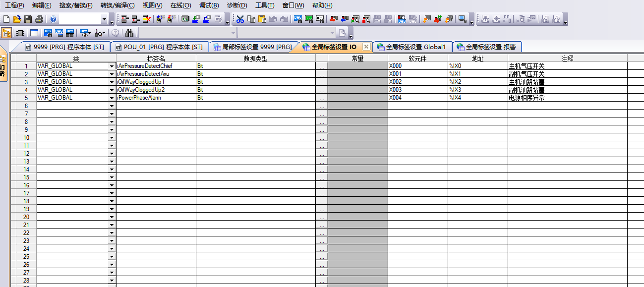Open the combo box beside the help icon
This screenshot has width=644, height=287.
(104, 19)
